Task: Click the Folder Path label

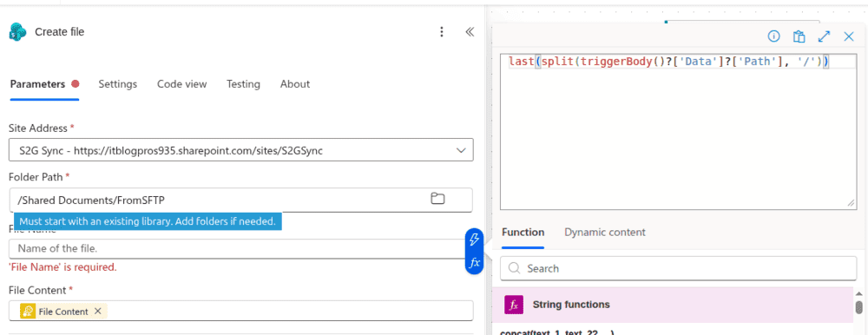Action: coord(36,177)
